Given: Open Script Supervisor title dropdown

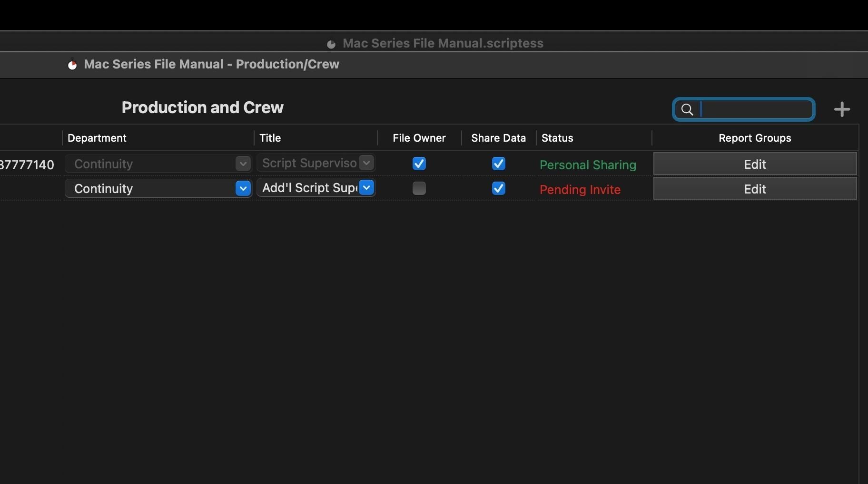Looking at the screenshot, I should pyautogui.click(x=366, y=163).
